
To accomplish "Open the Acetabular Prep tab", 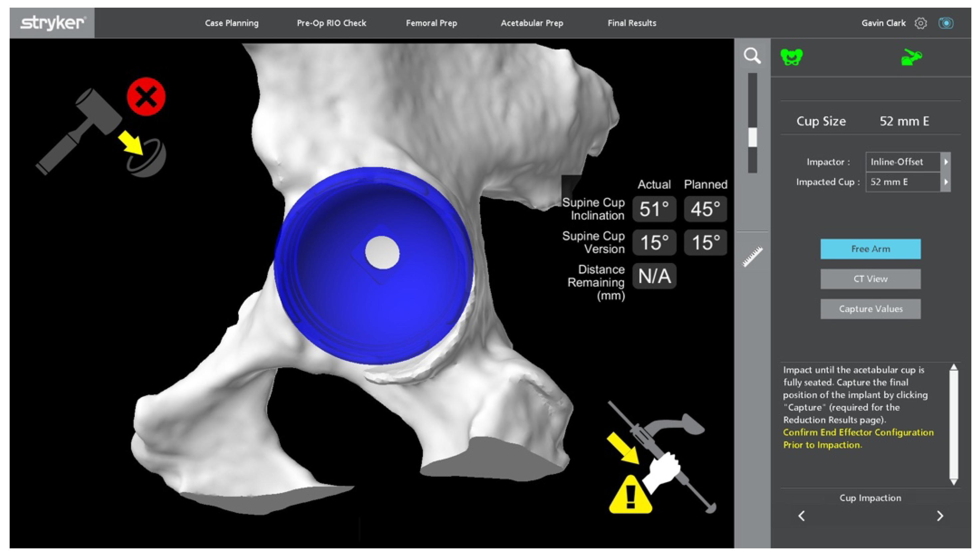I will coord(531,23).
